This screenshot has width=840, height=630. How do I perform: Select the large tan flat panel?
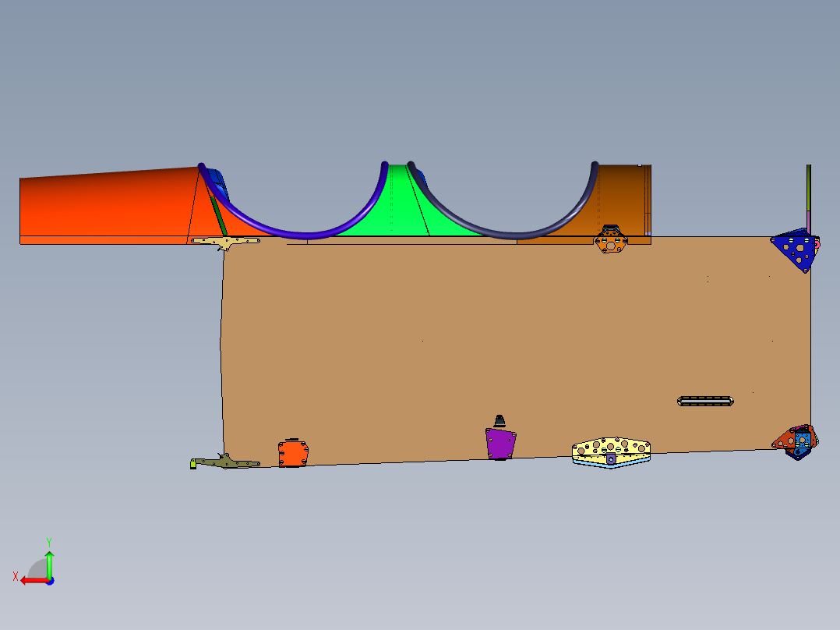click(x=514, y=349)
